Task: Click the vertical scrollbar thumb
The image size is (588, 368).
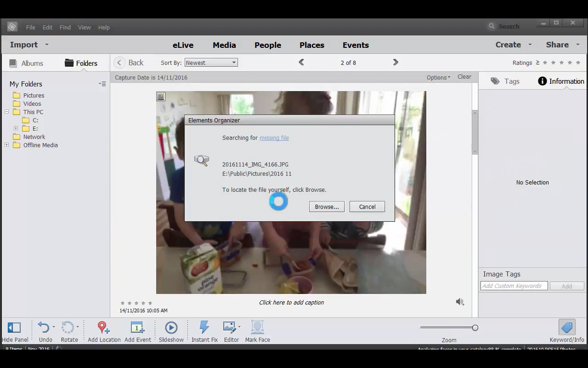Action: point(475,132)
